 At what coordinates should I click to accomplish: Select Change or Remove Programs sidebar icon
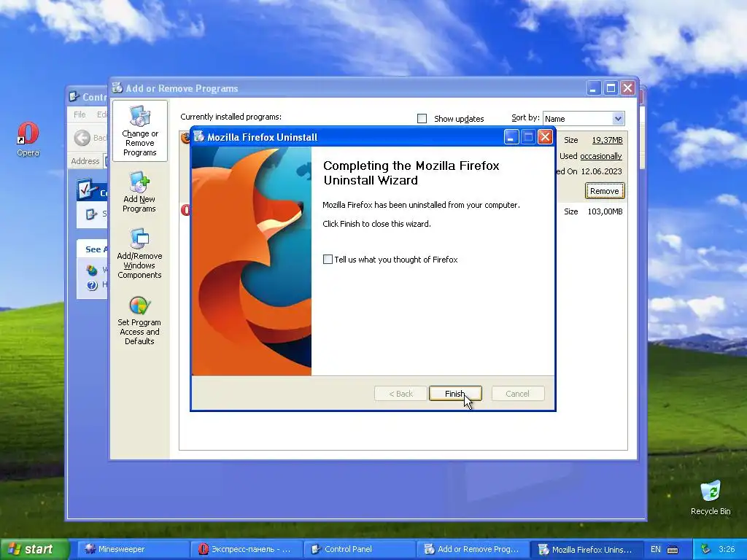[139, 131]
